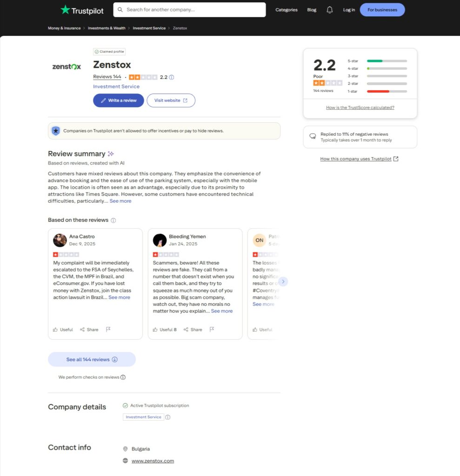Click the flag icon to report Ana Castro's review

[x=108, y=329]
